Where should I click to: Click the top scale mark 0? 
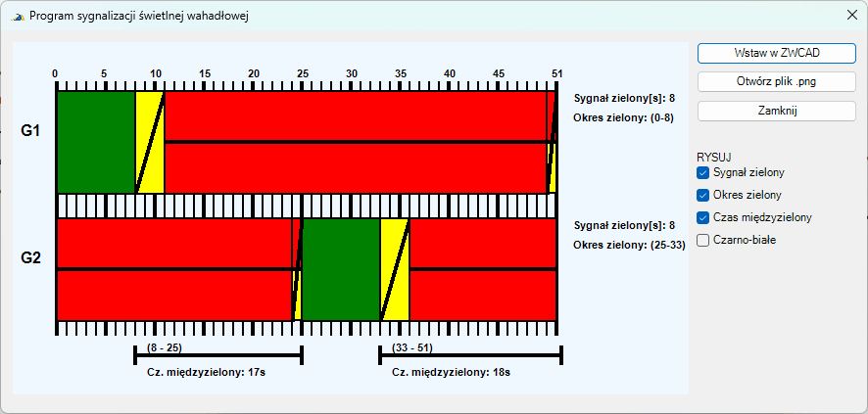pos(55,73)
